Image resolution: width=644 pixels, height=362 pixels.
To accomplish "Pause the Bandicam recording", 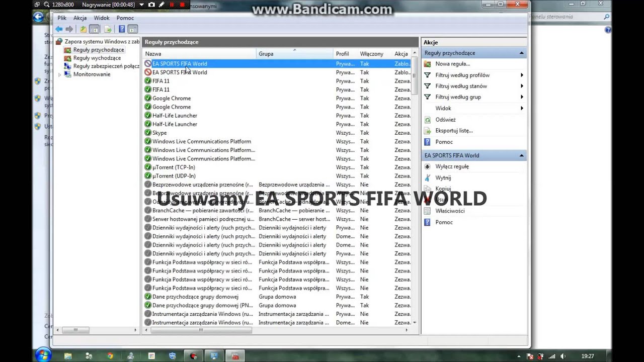I will coord(172,5).
